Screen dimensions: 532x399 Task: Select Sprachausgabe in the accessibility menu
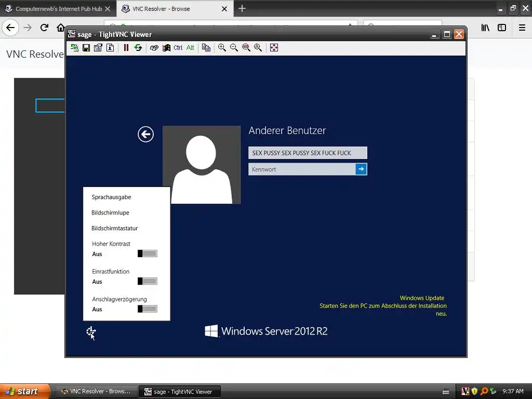(111, 197)
